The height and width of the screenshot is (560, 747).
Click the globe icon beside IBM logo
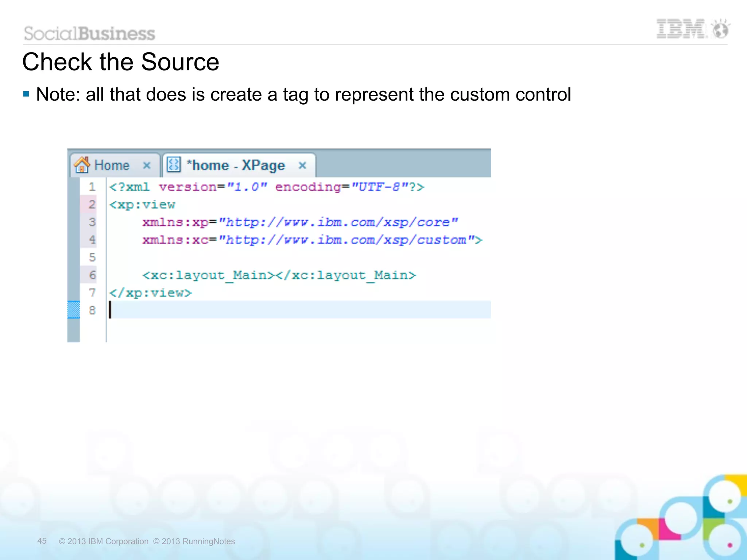(720, 29)
